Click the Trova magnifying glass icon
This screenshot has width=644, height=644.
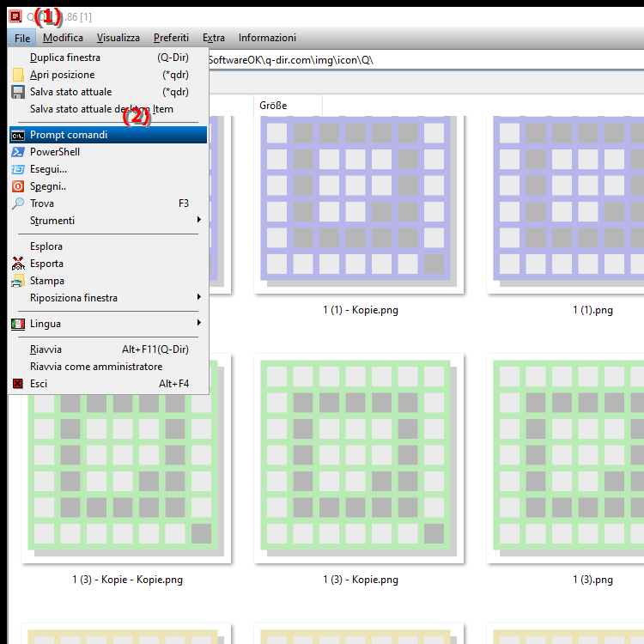(17, 204)
